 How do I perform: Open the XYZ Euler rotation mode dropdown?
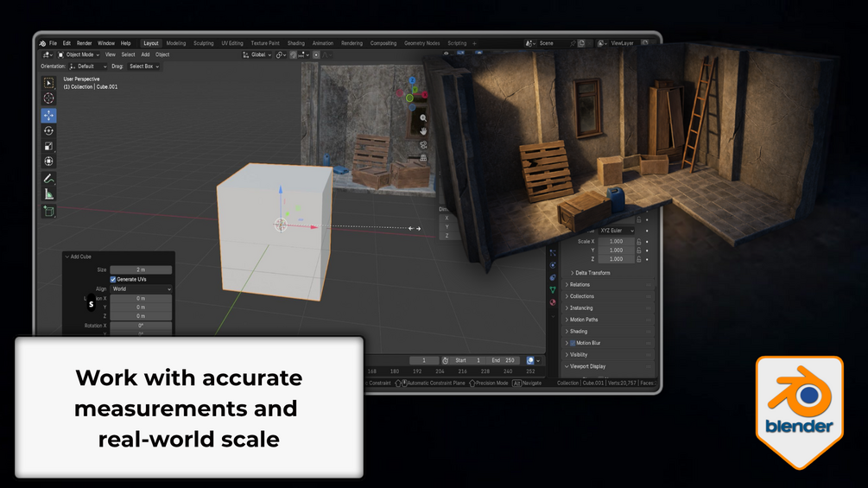point(616,231)
